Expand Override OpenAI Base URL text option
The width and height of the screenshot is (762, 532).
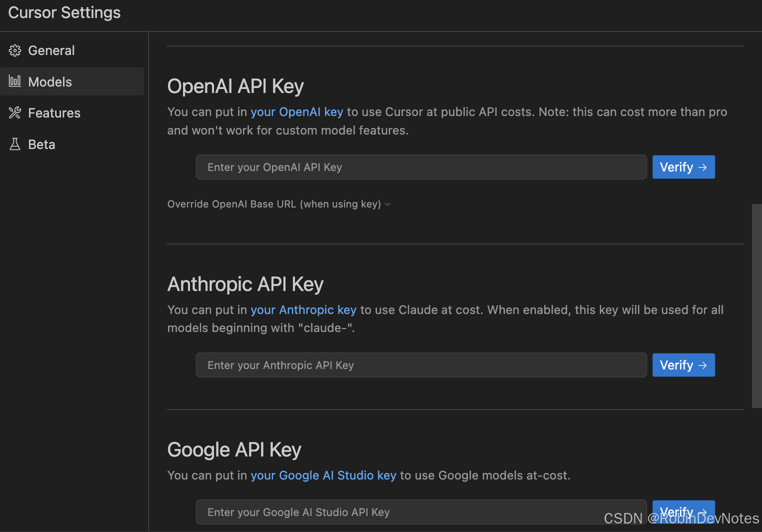274,204
